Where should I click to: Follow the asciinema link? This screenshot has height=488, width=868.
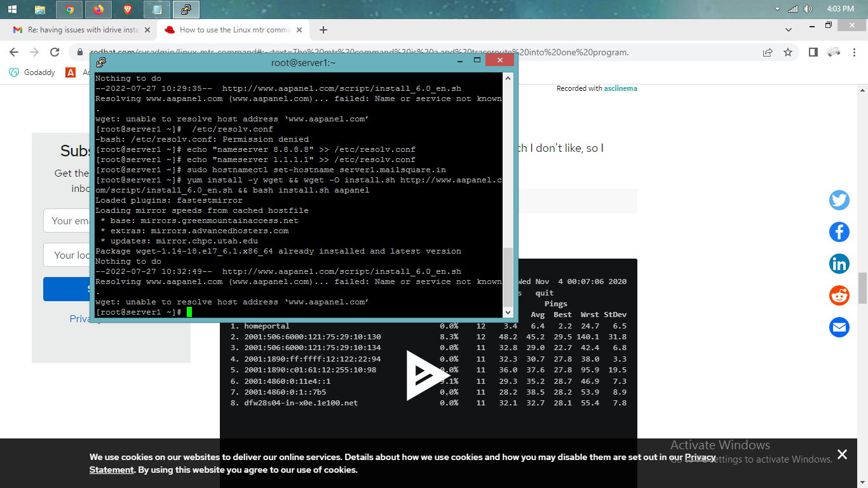click(621, 88)
